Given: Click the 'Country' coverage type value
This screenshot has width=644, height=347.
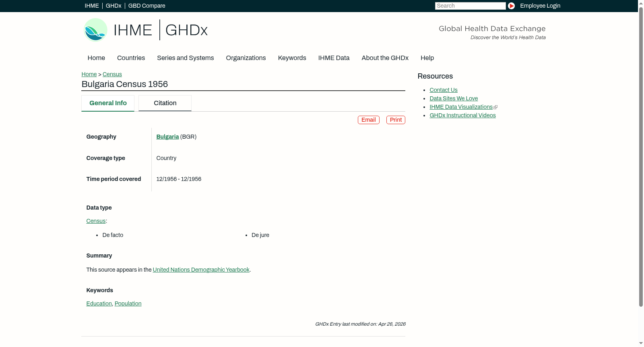Looking at the screenshot, I should [x=166, y=158].
